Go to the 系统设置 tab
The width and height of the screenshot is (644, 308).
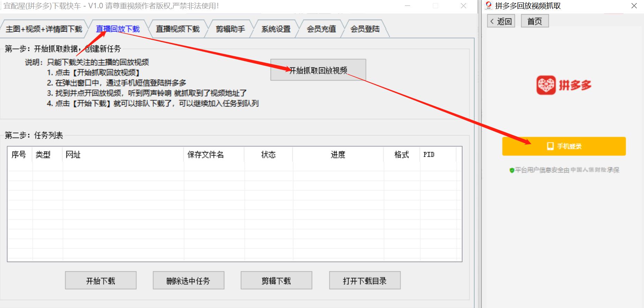pyautogui.click(x=276, y=29)
